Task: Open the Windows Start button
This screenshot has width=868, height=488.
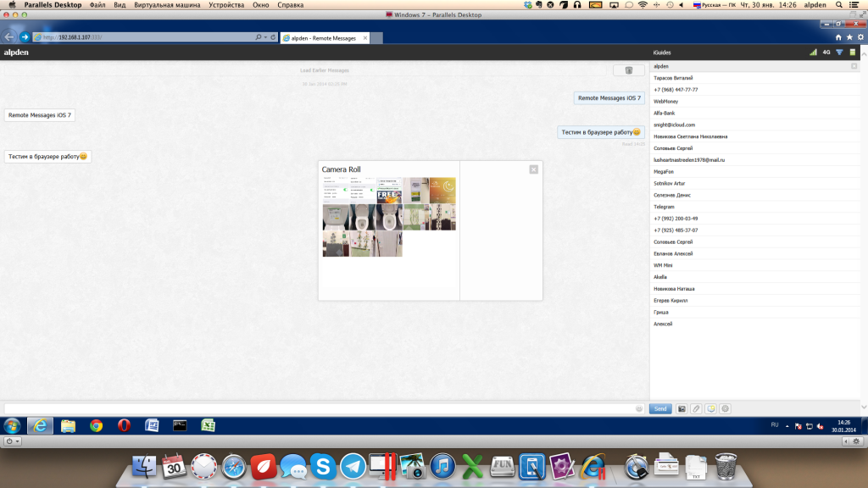Action: click(12, 425)
